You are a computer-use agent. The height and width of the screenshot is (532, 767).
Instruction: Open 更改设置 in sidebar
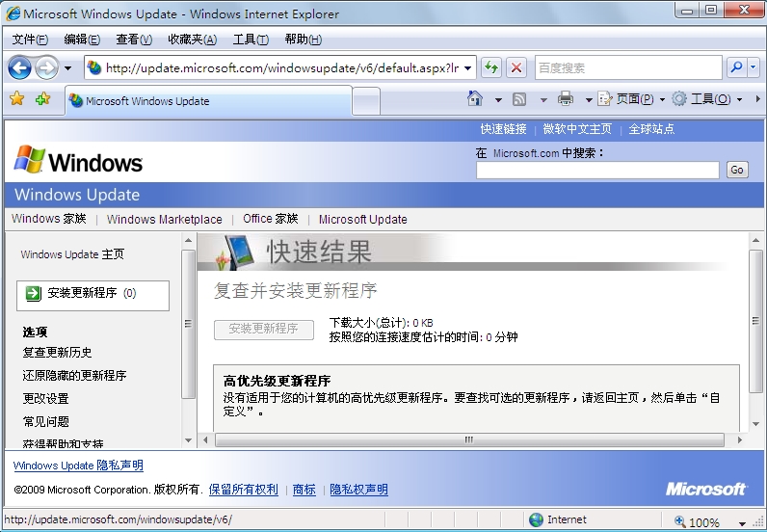(45, 398)
